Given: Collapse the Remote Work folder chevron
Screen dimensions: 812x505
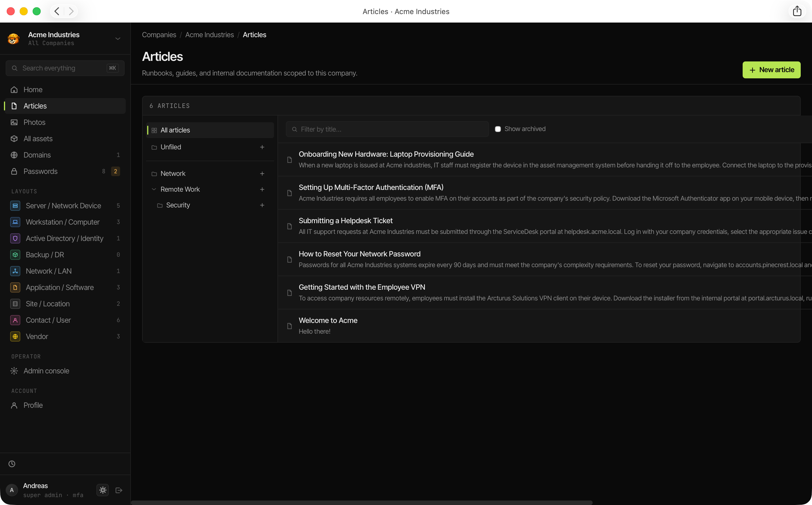Looking at the screenshot, I should (154, 189).
